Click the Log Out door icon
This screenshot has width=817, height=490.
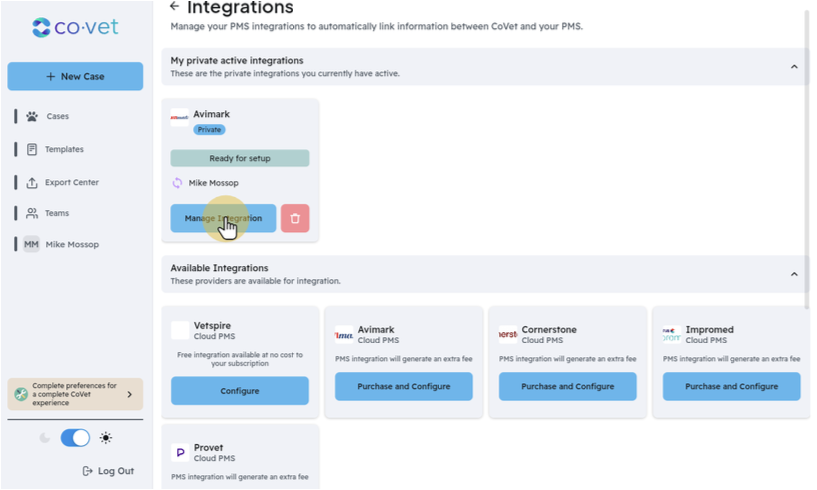tap(88, 471)
